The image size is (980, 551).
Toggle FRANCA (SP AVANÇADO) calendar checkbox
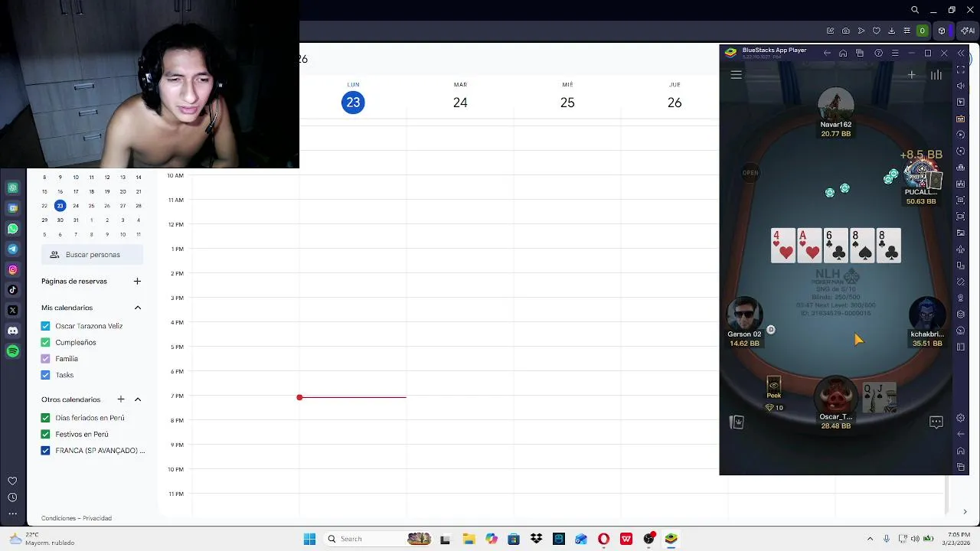[45, 451]
